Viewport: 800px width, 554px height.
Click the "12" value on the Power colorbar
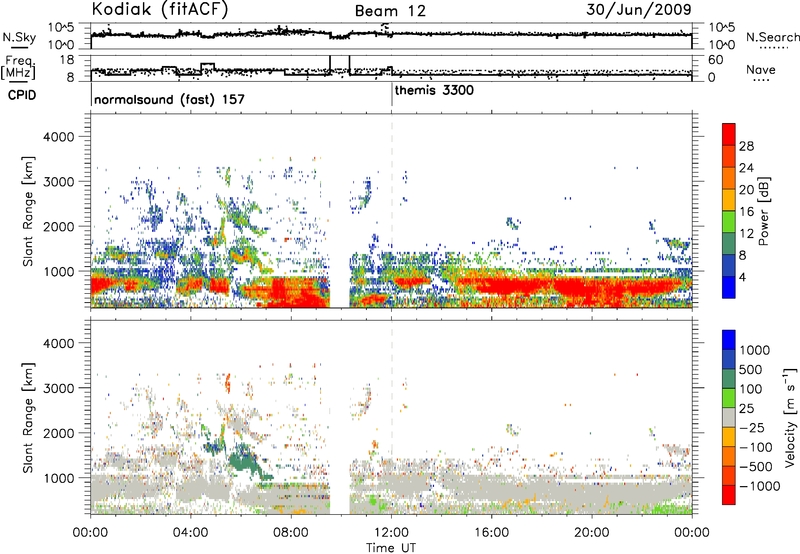coord(746,234)
